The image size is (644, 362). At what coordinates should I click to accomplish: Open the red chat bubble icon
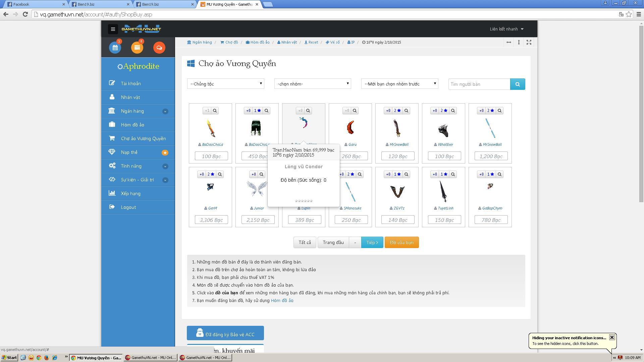pos(159,48)
